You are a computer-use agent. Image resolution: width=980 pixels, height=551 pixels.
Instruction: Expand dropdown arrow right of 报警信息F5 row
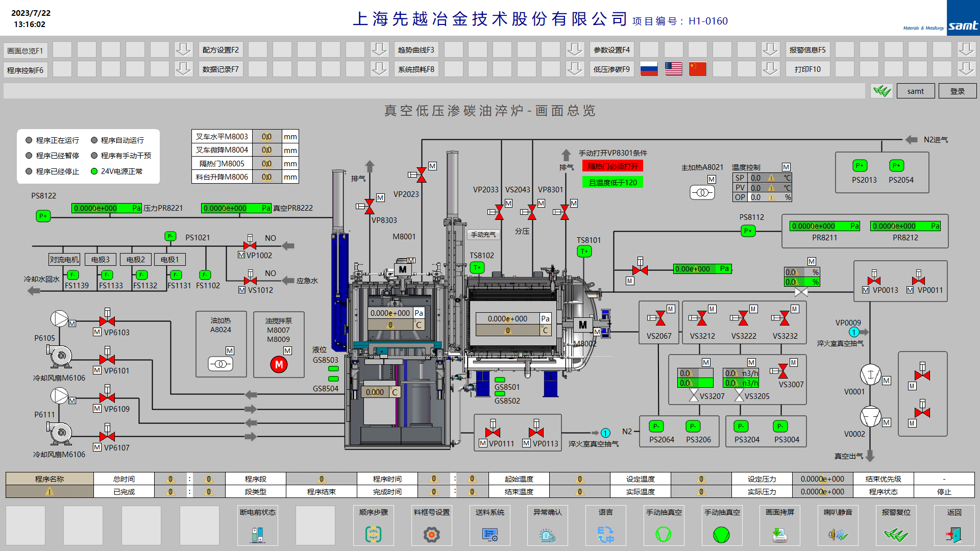click(966, 49)
